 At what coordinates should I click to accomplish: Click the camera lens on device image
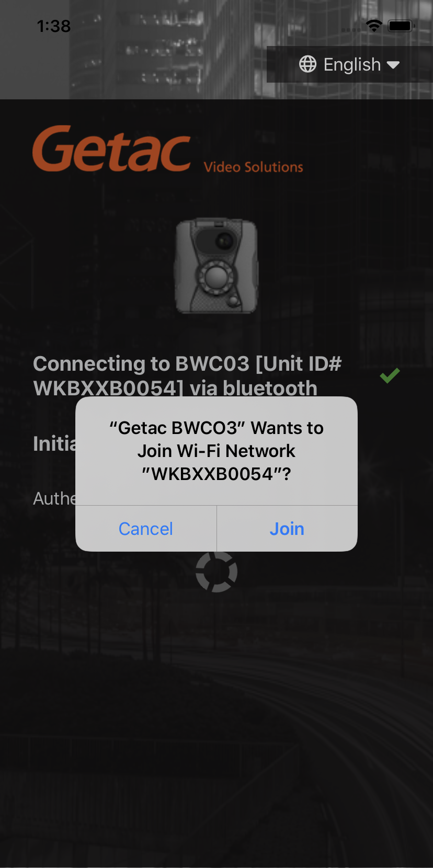pyautogui.click(x=224, y=241)
